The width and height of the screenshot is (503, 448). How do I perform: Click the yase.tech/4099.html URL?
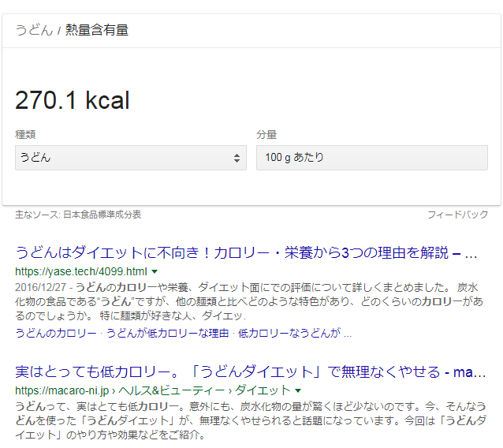tap(81, 271)
